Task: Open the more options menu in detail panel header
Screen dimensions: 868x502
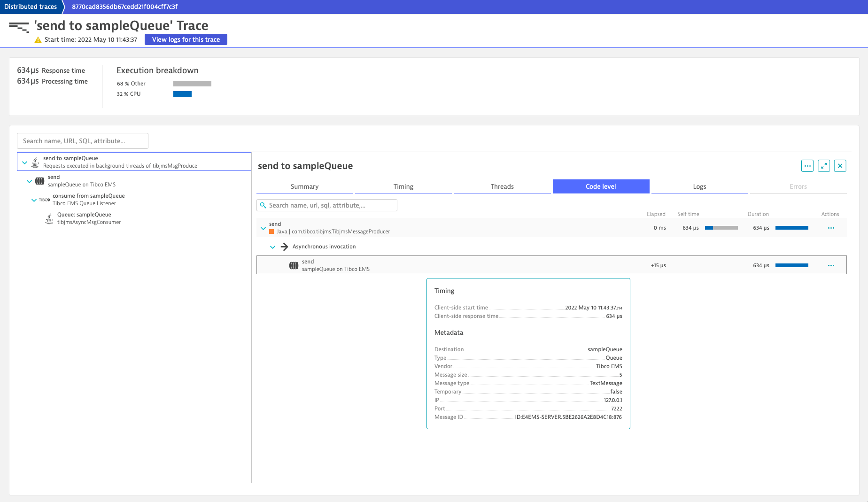Action: click(807, 166)
